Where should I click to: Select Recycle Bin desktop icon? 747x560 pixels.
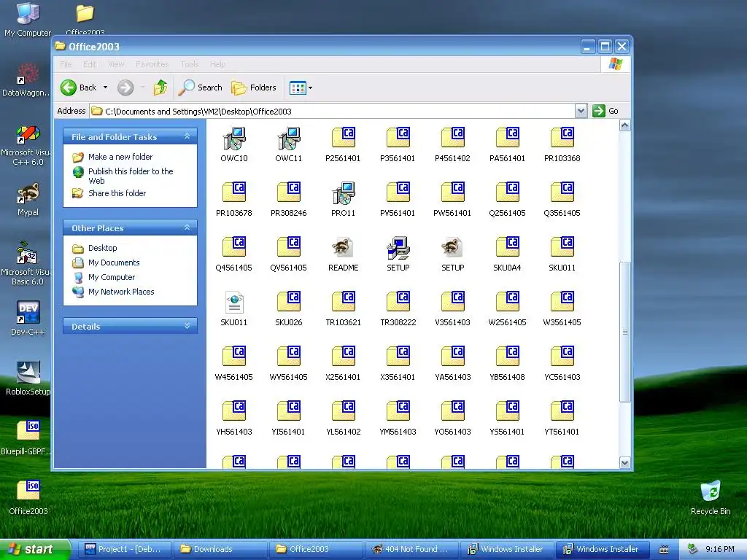[x=711, y=497]
